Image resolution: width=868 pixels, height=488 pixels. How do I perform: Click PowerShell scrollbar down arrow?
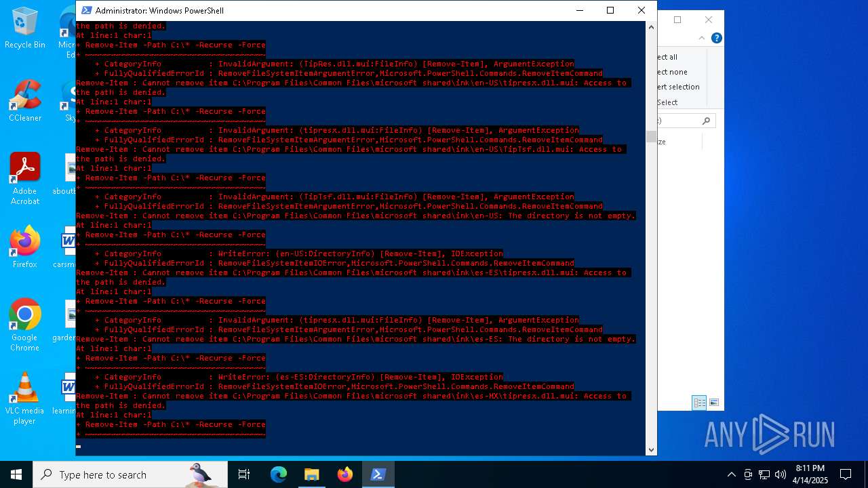[651, 449]
